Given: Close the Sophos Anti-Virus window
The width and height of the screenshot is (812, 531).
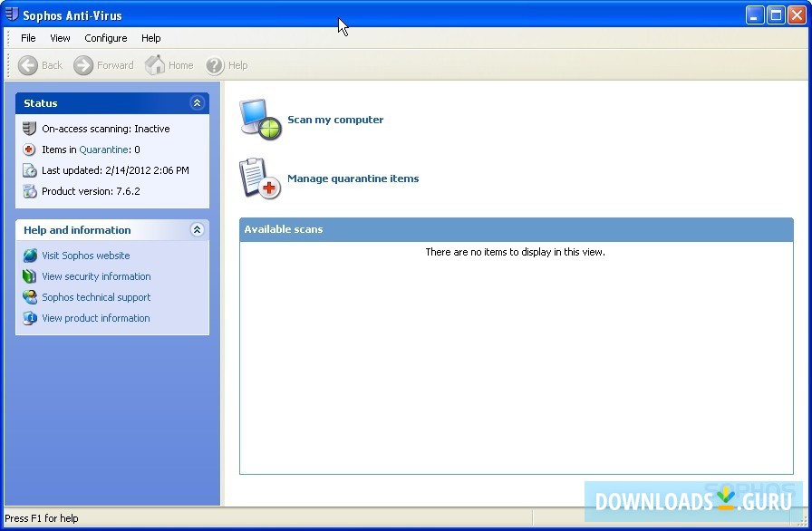Looking at the screenshot, I should click(797, 15).
